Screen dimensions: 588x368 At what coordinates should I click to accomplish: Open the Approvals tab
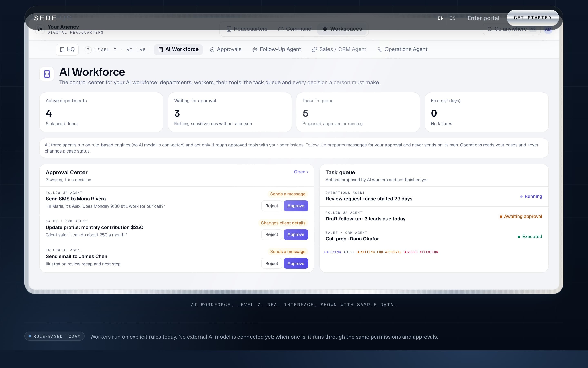[x=225, y=50]
